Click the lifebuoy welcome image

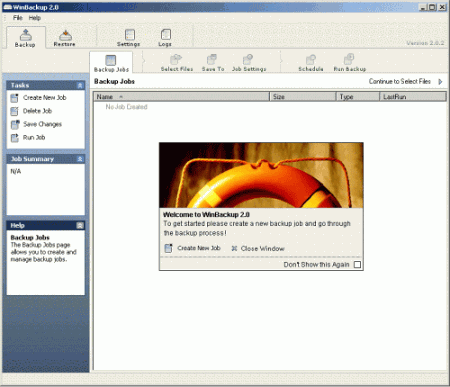261,175
